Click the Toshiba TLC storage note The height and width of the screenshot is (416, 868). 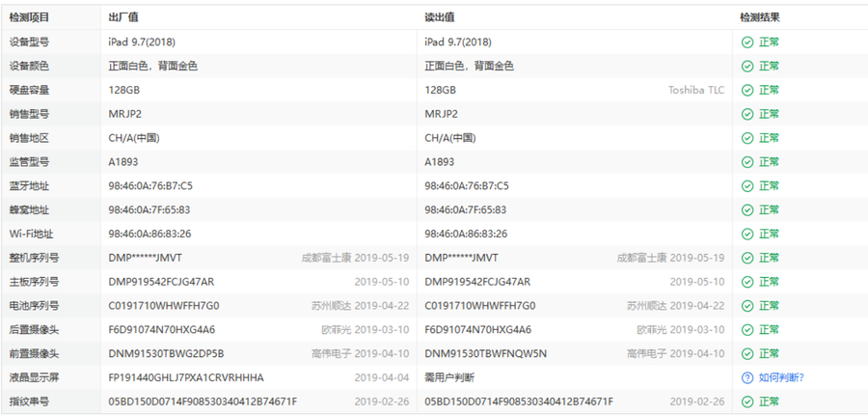click(695, 90)
